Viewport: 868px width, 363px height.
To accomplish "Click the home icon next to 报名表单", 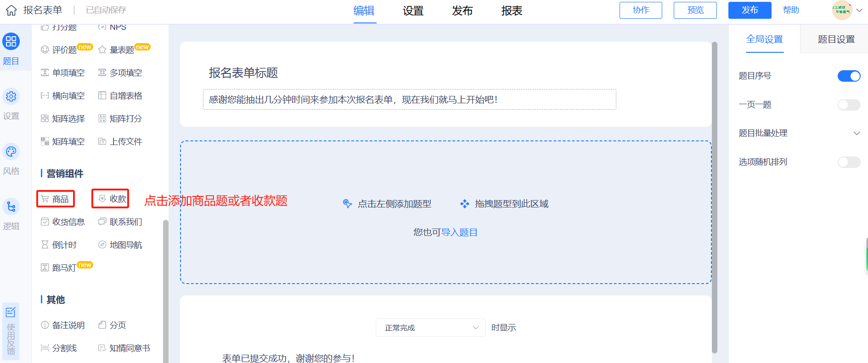I will (x=11, y=10).
